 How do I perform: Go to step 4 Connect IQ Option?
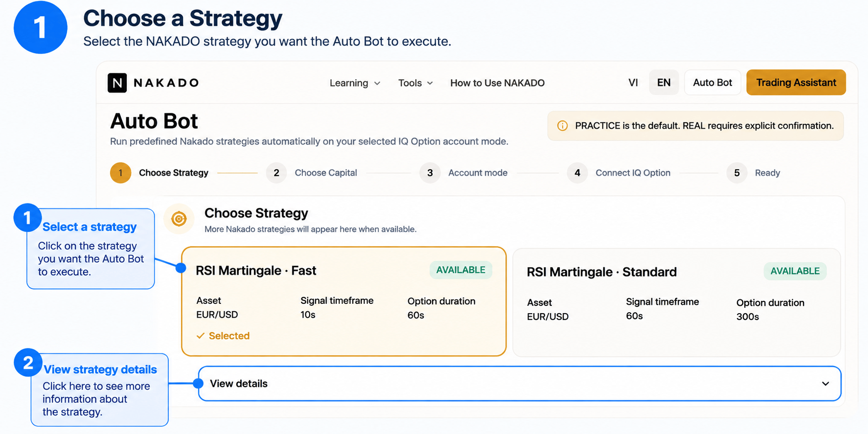pos(619,173)
